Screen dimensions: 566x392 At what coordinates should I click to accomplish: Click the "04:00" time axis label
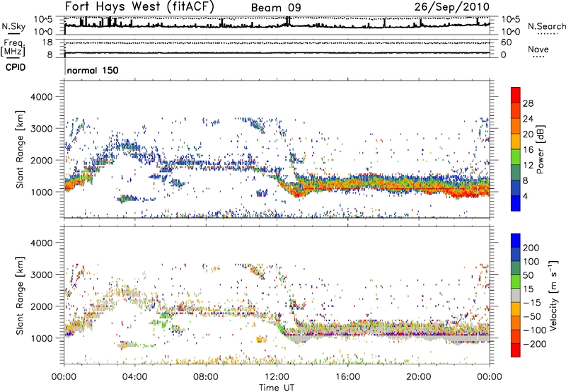(134, 377)
